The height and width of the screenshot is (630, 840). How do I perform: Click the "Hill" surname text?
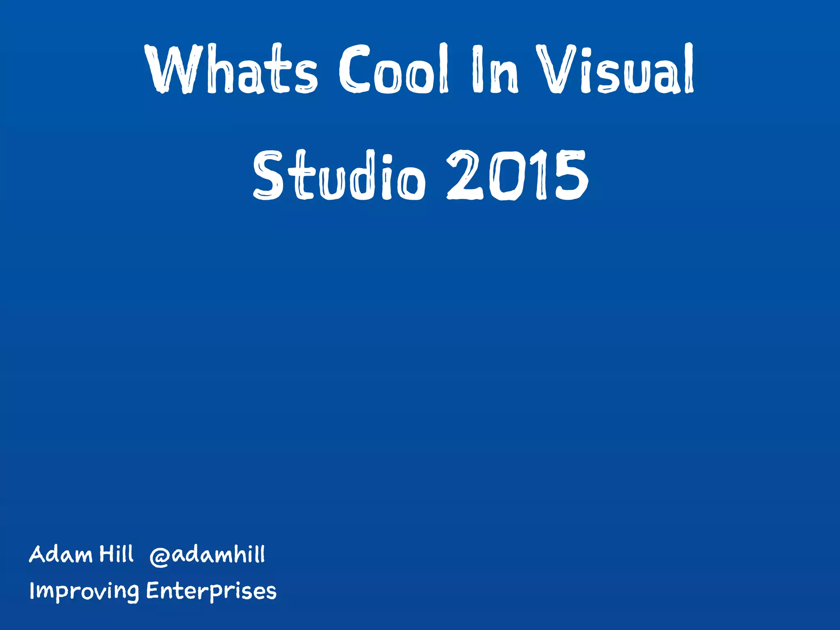pyautogui.click(x=116, y=554)
